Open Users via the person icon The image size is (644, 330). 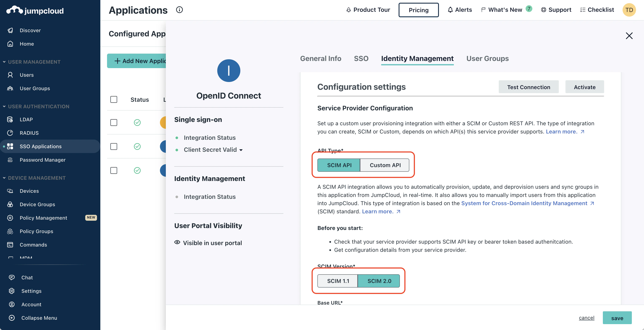tap(10, 75)
